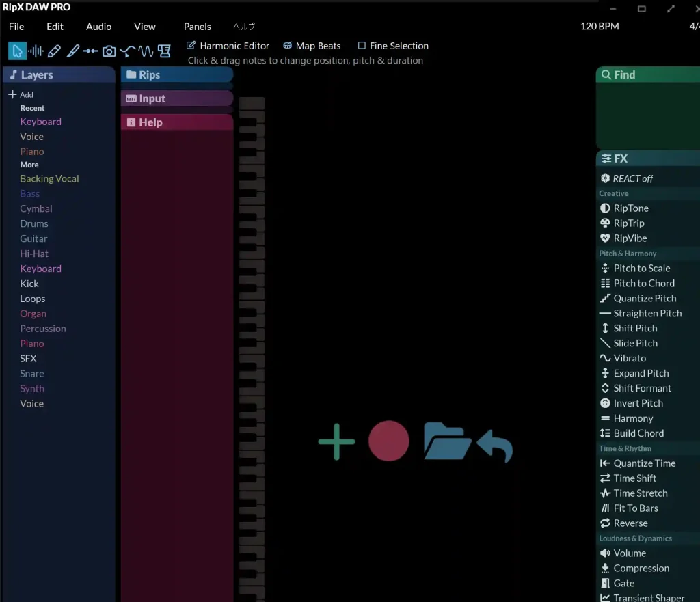Click the blue open folder icon
This screenshot has height=602, width=700.
[x=446, y=441]
